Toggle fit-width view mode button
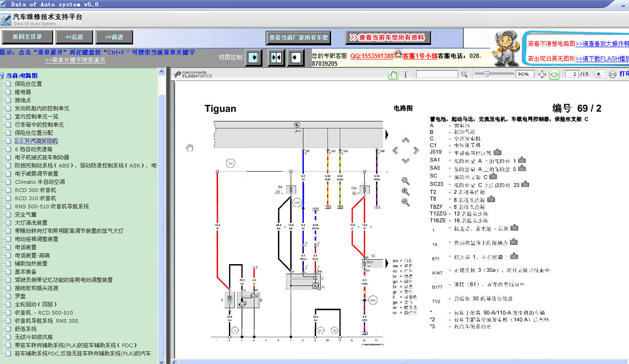This screenshot has height=364, width=629. point(555,74)
